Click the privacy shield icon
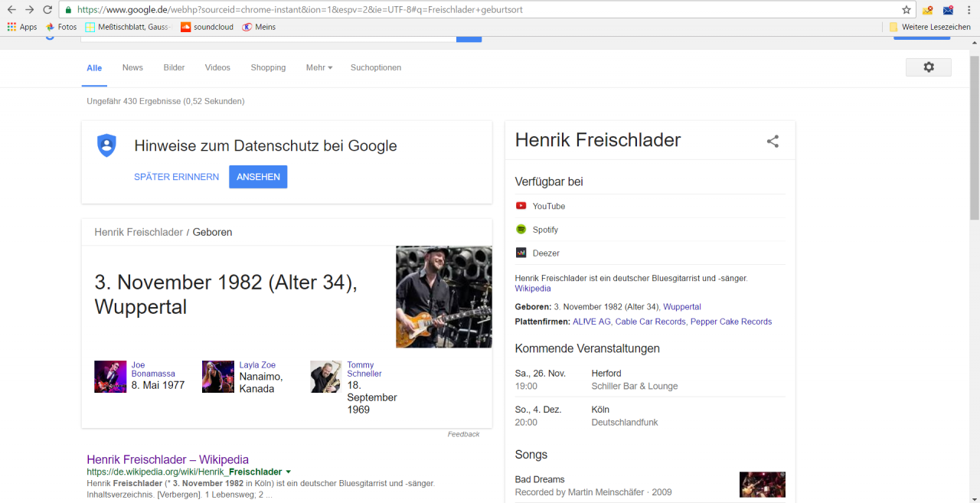Screen dimensions: 980x503 point(106,145)
